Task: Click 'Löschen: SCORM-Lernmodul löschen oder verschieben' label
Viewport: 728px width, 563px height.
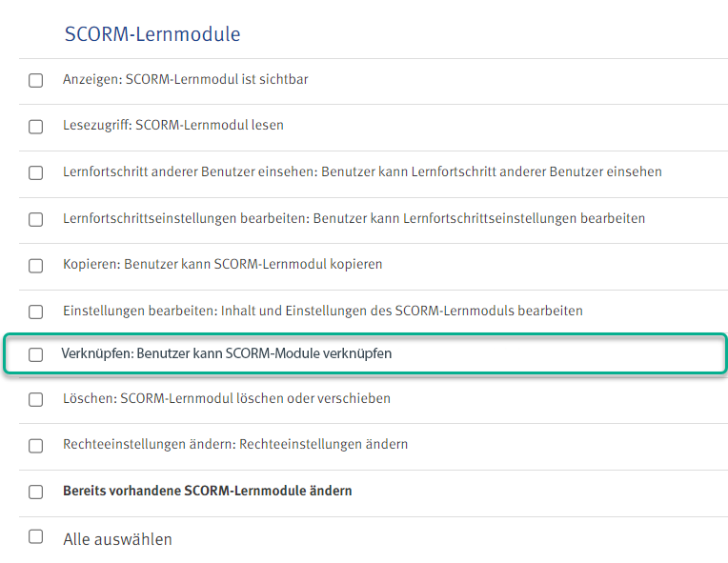Action: [226, 399]
